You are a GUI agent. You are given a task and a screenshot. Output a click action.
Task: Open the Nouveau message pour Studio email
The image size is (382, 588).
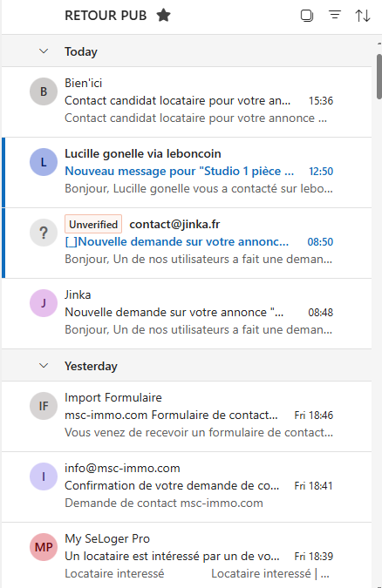[x=187, y=172]
